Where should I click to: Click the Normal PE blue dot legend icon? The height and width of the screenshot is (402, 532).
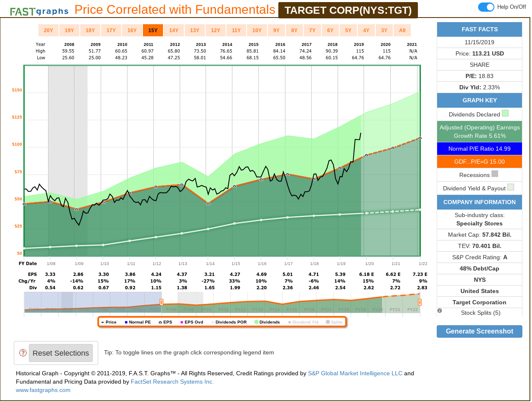point(126,322)
